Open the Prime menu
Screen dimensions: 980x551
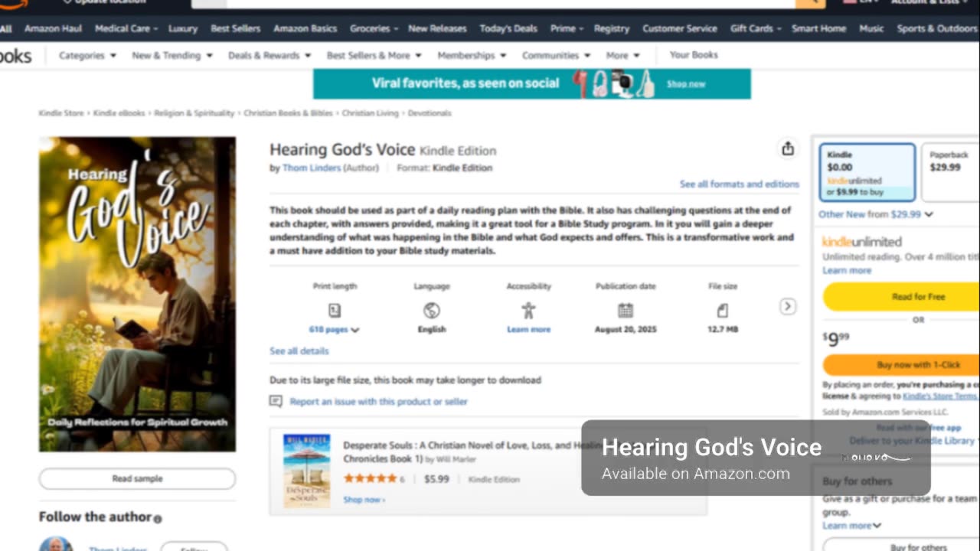tap(567, 28)
